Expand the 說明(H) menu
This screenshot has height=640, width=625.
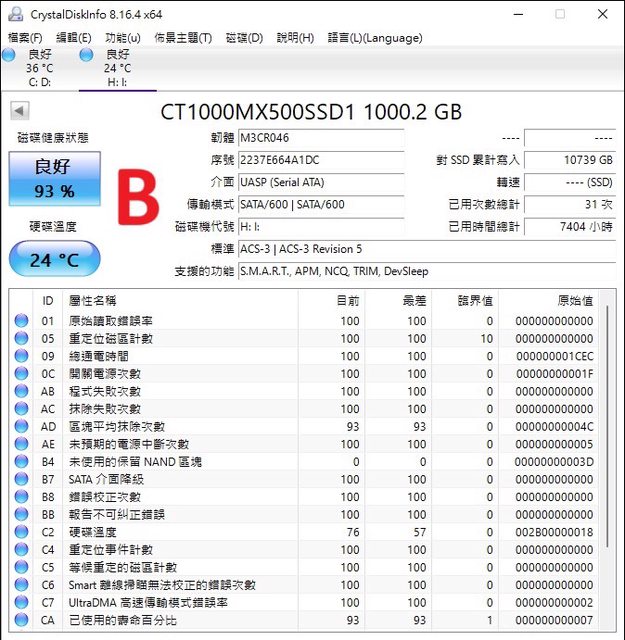294,38
